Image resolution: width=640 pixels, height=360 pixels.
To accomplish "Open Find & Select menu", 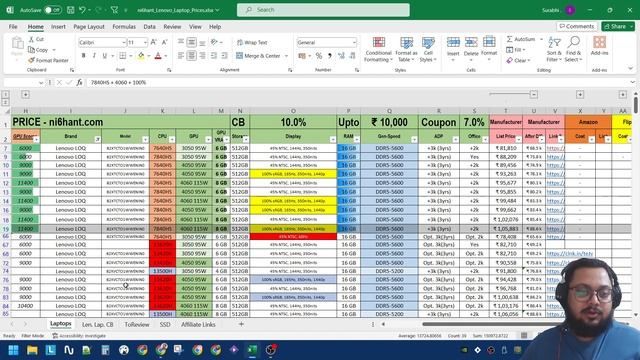I will (573, 49).
